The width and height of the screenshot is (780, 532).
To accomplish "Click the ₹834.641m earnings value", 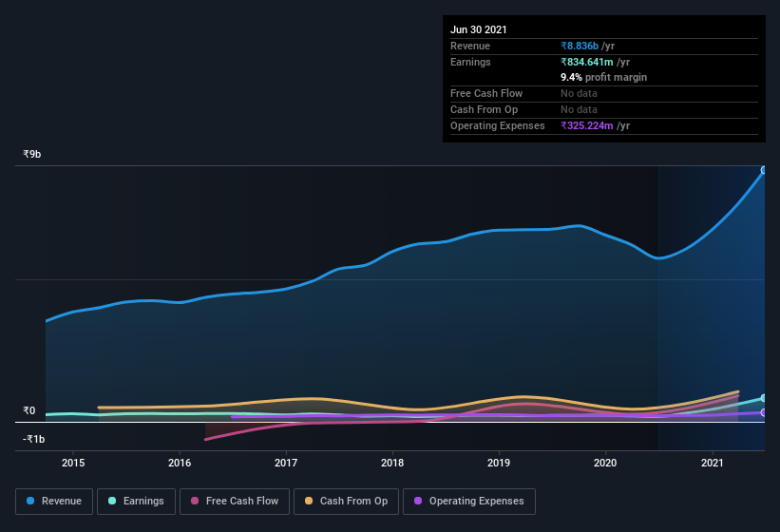I will (587, 62).
